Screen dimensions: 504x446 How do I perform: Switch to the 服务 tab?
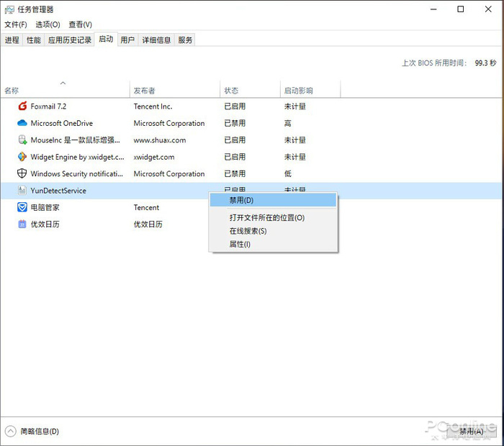[x=185, y=40]
